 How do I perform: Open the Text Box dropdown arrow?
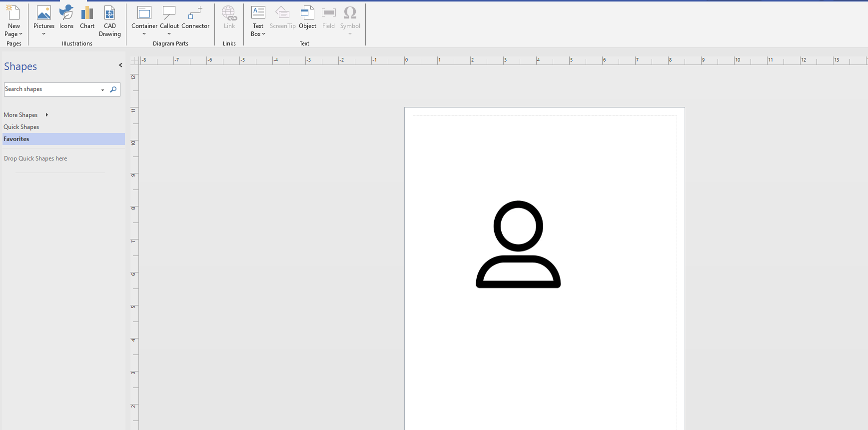click(263, 34)
